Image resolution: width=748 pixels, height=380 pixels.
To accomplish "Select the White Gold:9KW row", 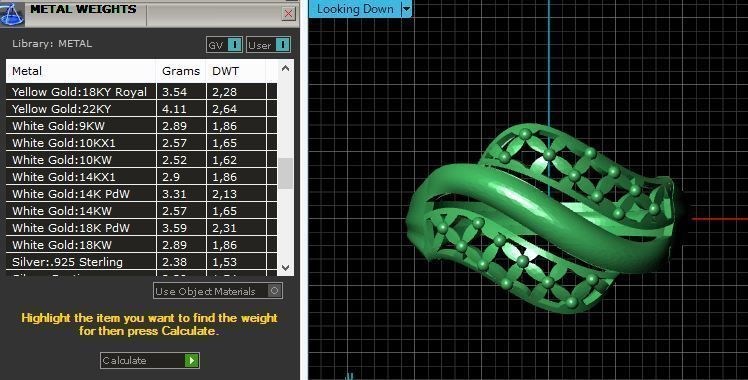I will pyautogui.click(x=141, y=126).
